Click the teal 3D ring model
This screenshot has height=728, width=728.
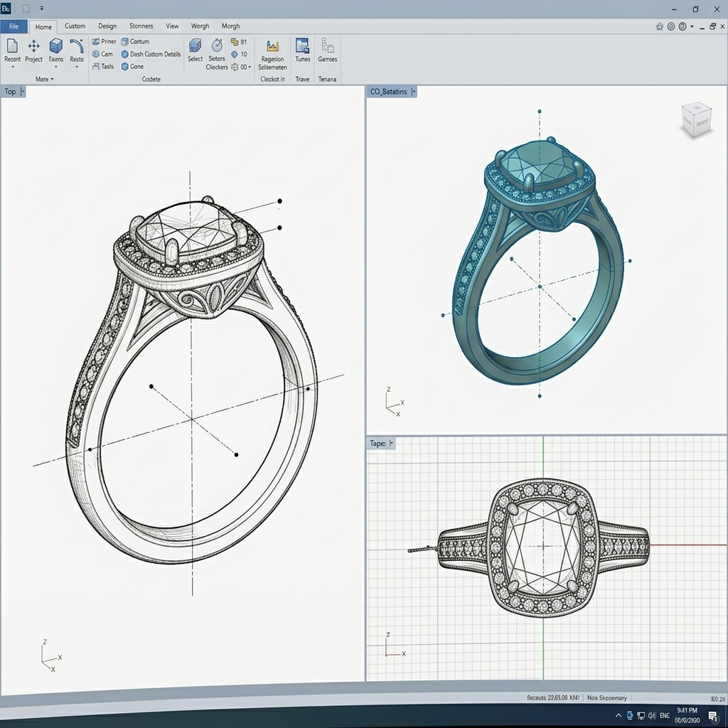pyautogui.click(x=539, y=262)
